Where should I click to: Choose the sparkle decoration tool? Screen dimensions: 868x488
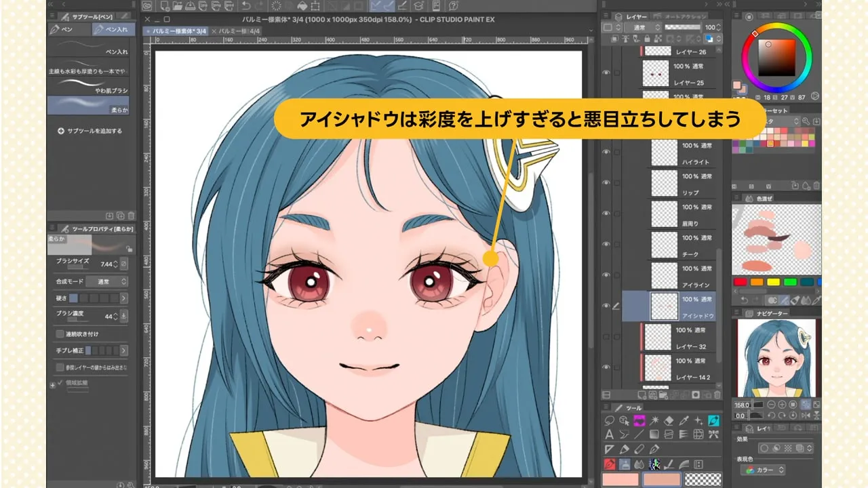(x=698, y=421)
